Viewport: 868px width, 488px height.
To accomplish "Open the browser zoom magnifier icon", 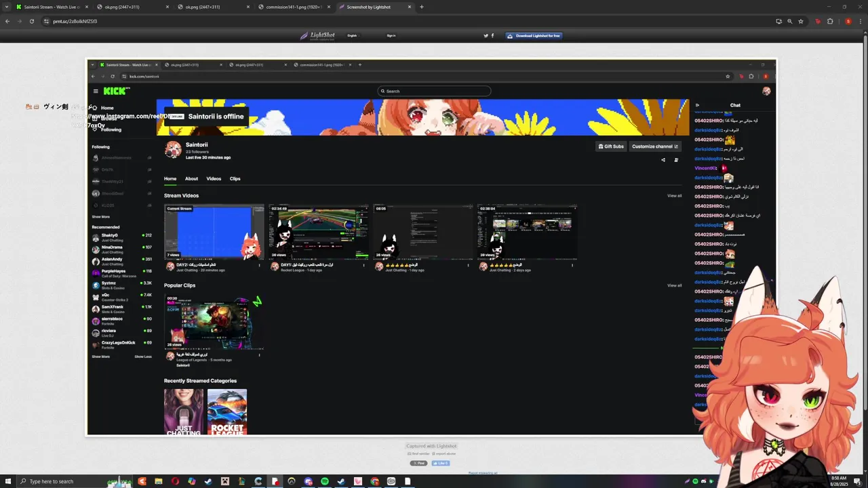I will (x=789, y=21).
